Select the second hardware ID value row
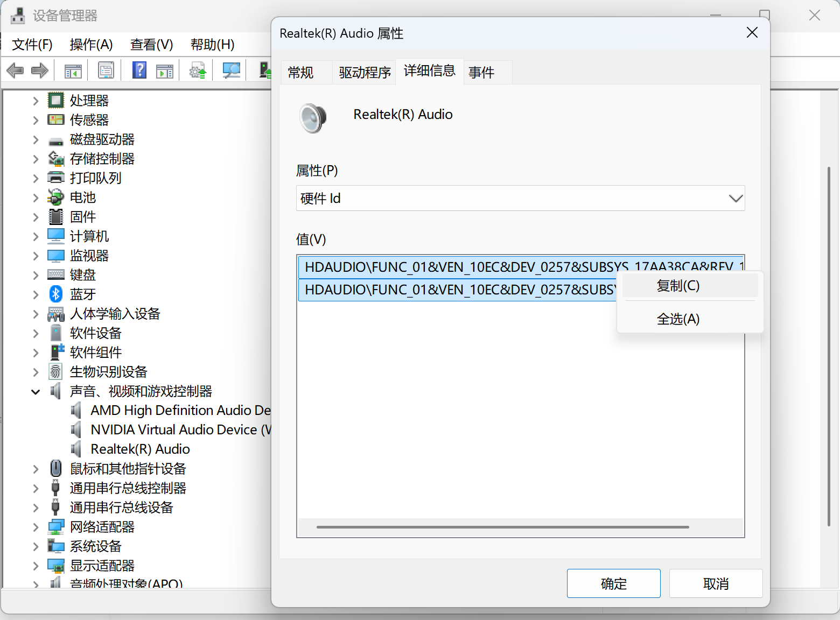 pyautogui.click(x=458, y=290)
